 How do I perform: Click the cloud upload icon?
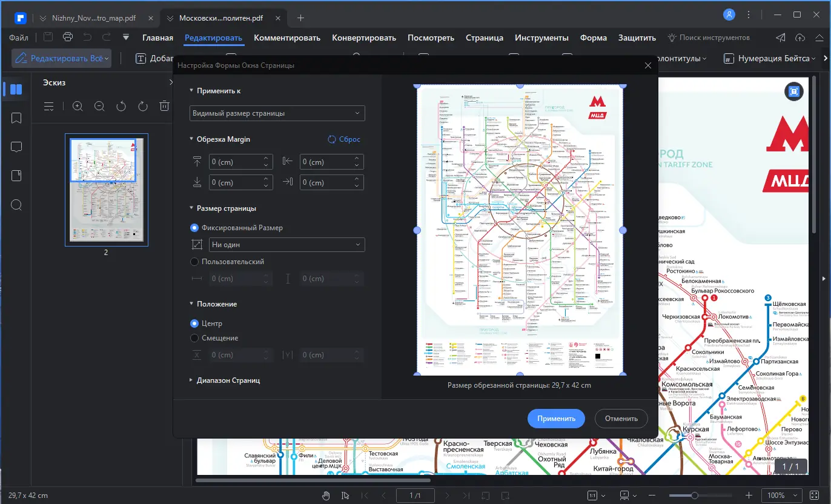tap(800, 38)
